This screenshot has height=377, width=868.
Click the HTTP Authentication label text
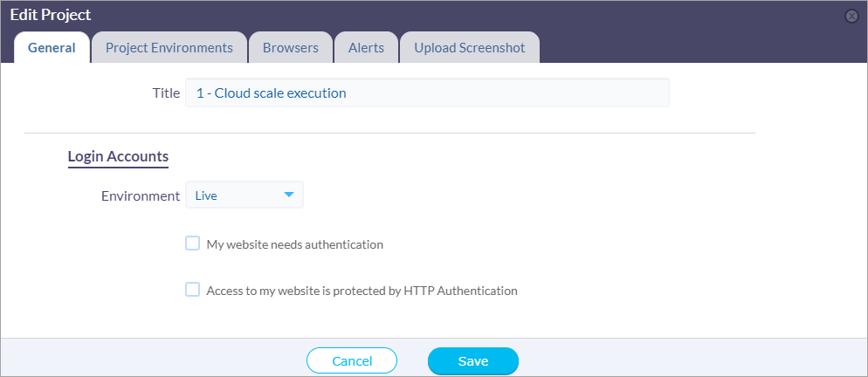coord(362,291)
